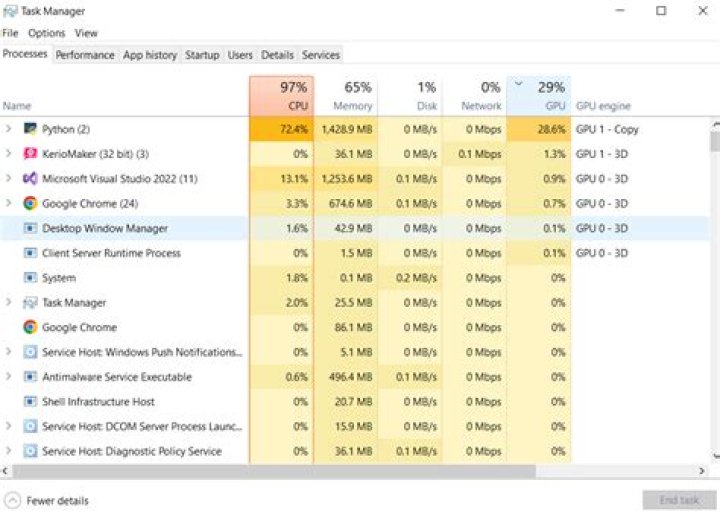Click the Python process icon
The image size is (720, 518).
pyautogui.click(x=30, y=129)
